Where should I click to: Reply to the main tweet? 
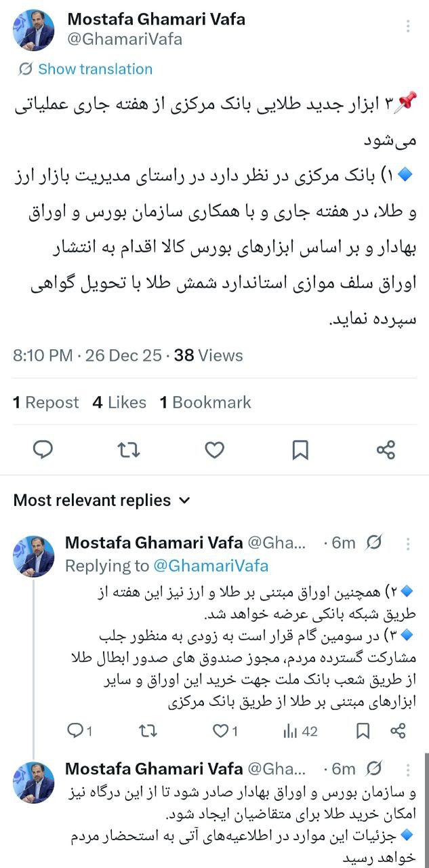(x=43, y=450)
